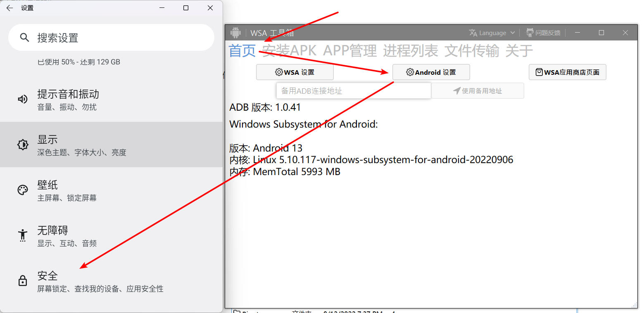Click 问题反馈 link

pos(544,33)
